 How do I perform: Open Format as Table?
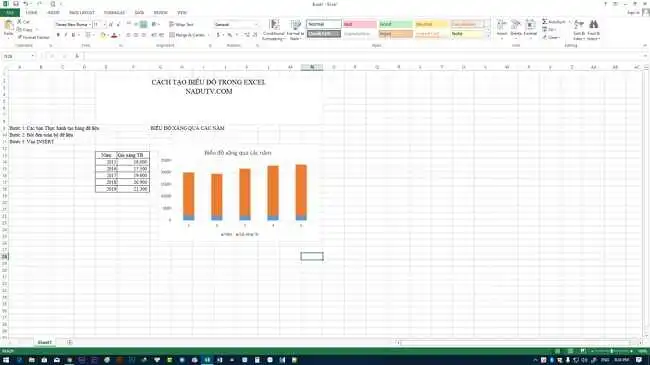pos(295,30)
